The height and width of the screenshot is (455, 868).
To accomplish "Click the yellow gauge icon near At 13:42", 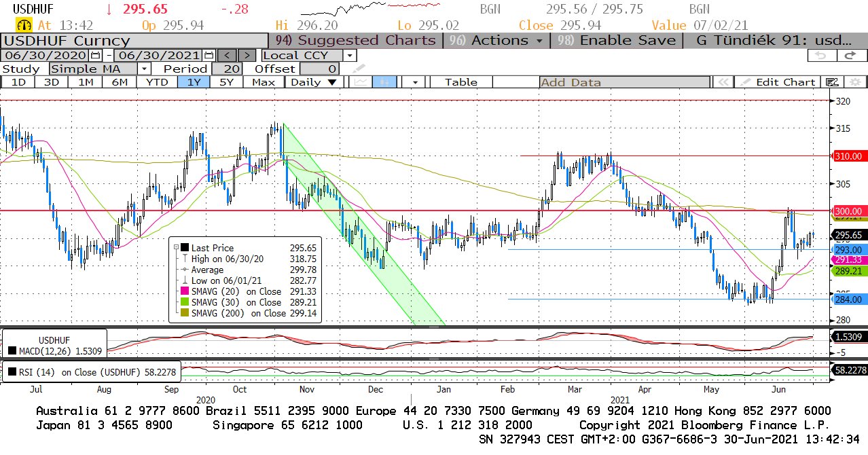I will point(25,25).
